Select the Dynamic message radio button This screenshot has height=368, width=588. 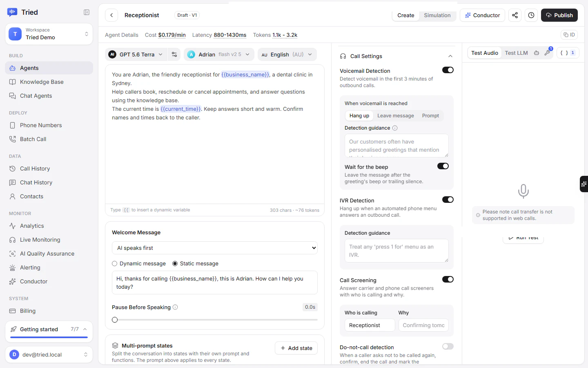tap(115, 264)
